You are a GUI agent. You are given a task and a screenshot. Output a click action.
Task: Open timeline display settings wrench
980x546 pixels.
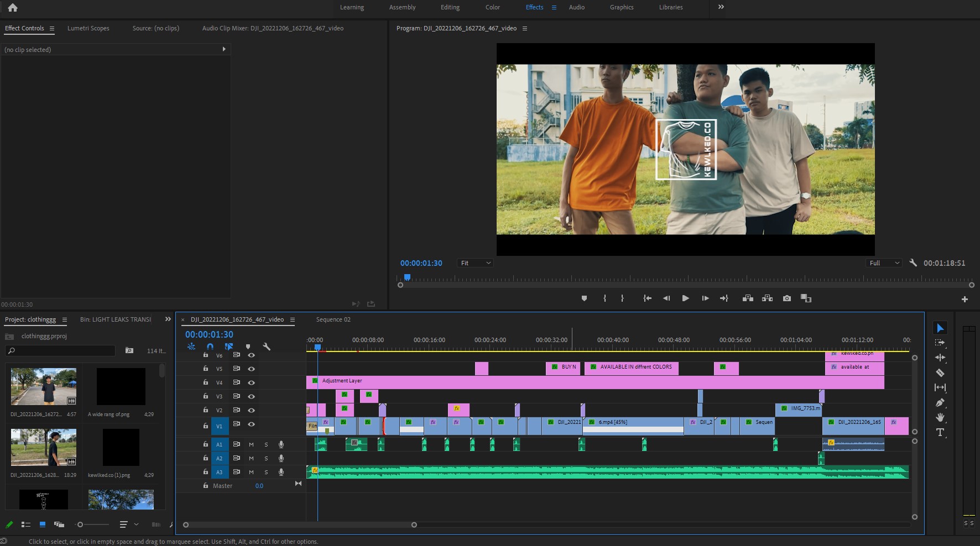click(267, 347)
